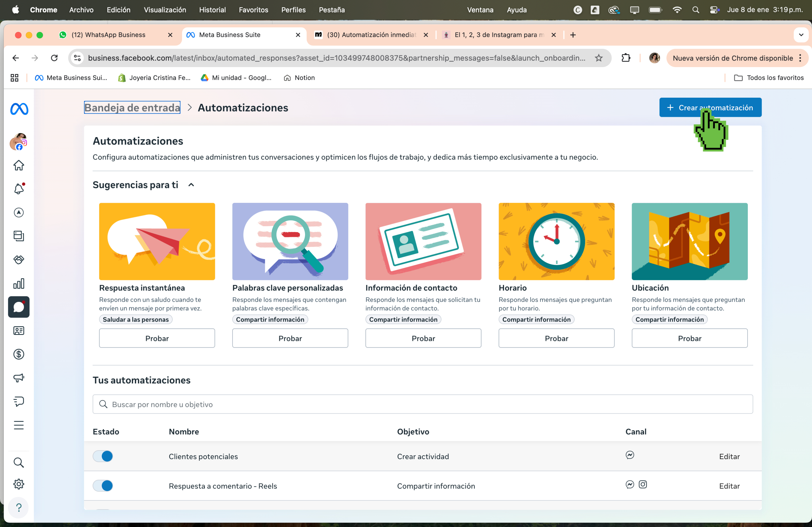Open Insights bar chart icon in sidebar
This screenshot has width=812, height=527.
19,284
